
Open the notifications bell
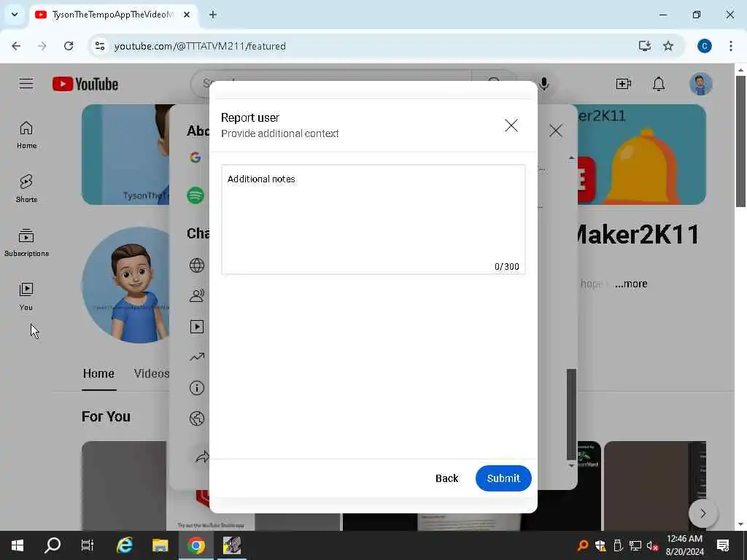tap(659, 85)
